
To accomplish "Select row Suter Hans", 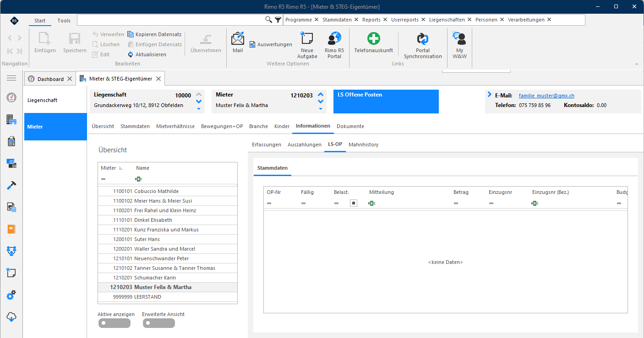I will pos(168,239).
